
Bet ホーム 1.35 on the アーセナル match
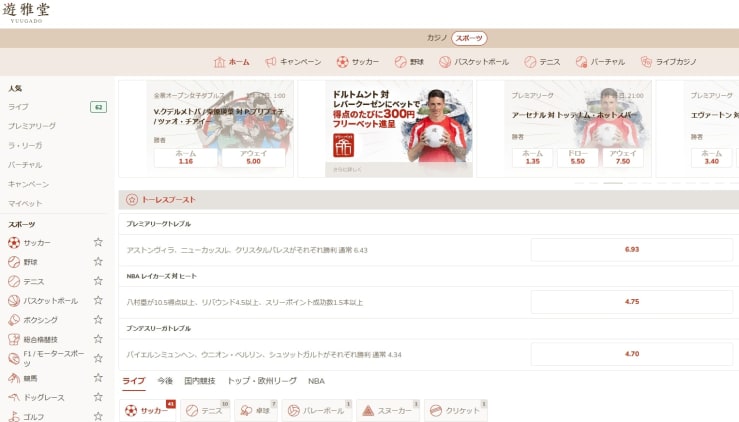coord(533,157)
